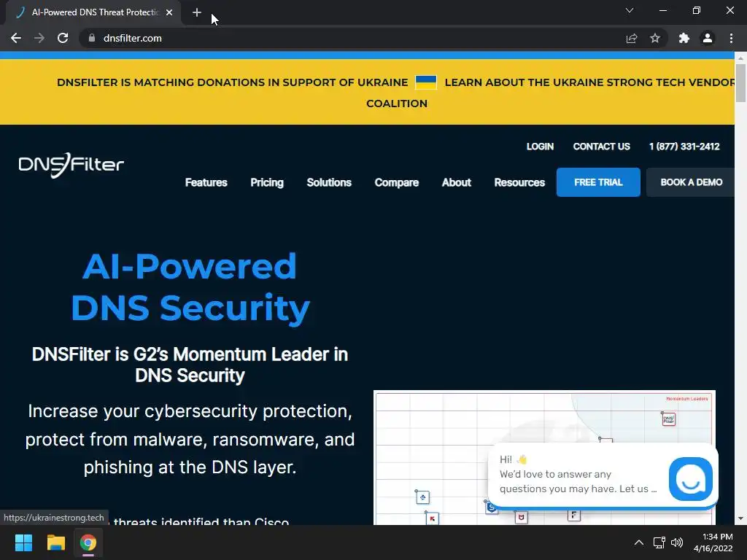
Task: Open the clock showing 1:34 PM
Action: point(713,542)
